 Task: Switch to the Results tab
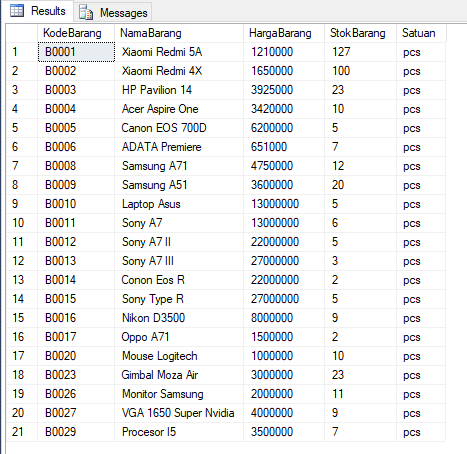click(x=38, y=11)
